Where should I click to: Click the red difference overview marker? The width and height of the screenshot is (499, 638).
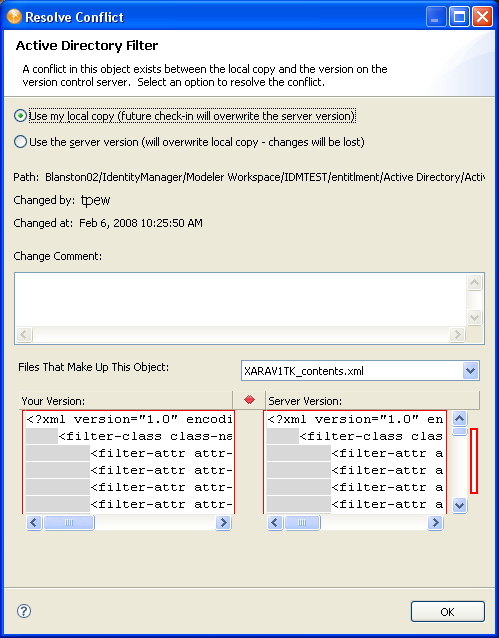pos(474,461)
